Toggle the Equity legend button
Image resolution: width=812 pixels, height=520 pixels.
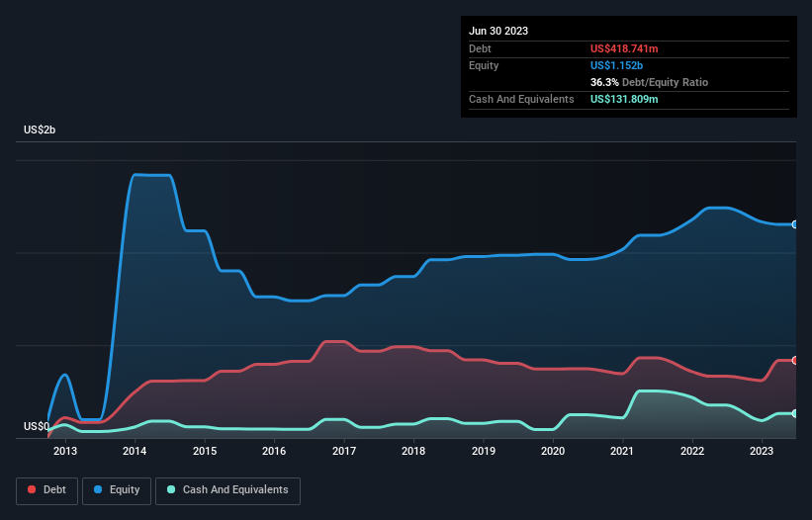[117, 490]
